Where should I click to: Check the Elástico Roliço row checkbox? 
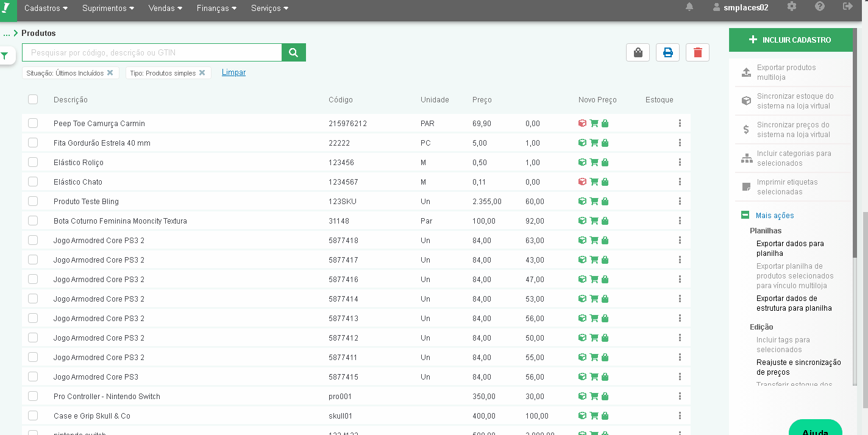pos(33,162)
